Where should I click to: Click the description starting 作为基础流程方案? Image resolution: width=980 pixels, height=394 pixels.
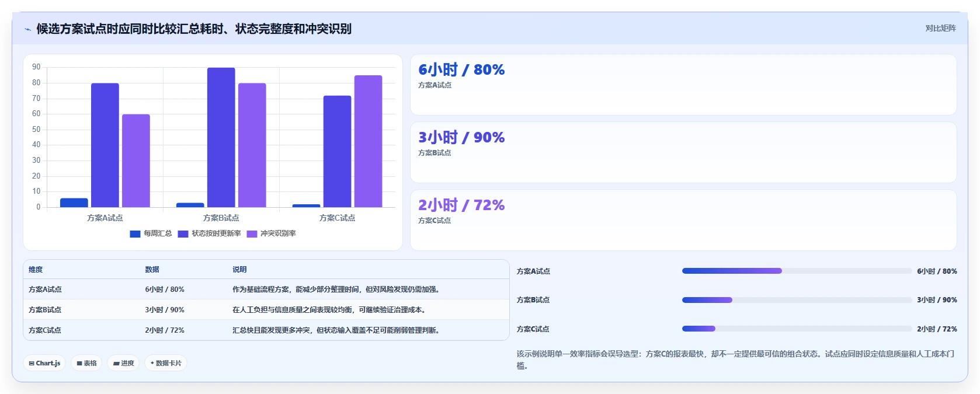pyautogui.click(x=336, y=290)
